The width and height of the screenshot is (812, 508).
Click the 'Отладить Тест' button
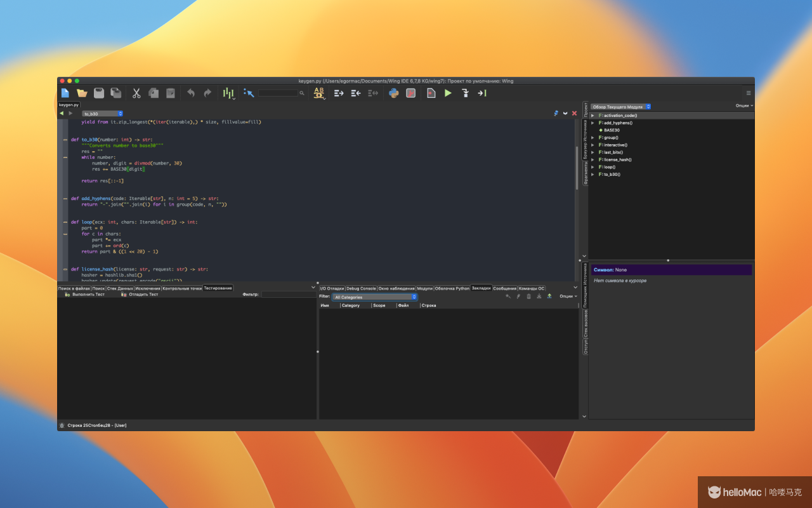140,295
